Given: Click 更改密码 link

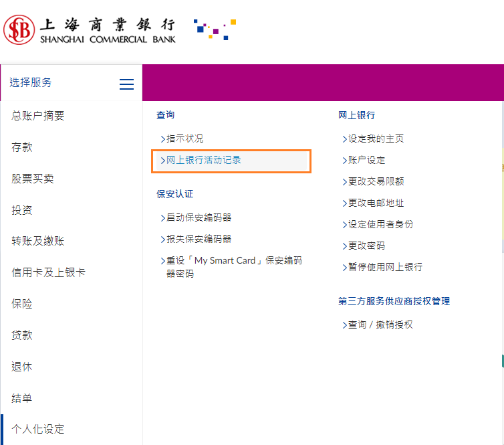Looking at the screenshot, I should 366,246.
